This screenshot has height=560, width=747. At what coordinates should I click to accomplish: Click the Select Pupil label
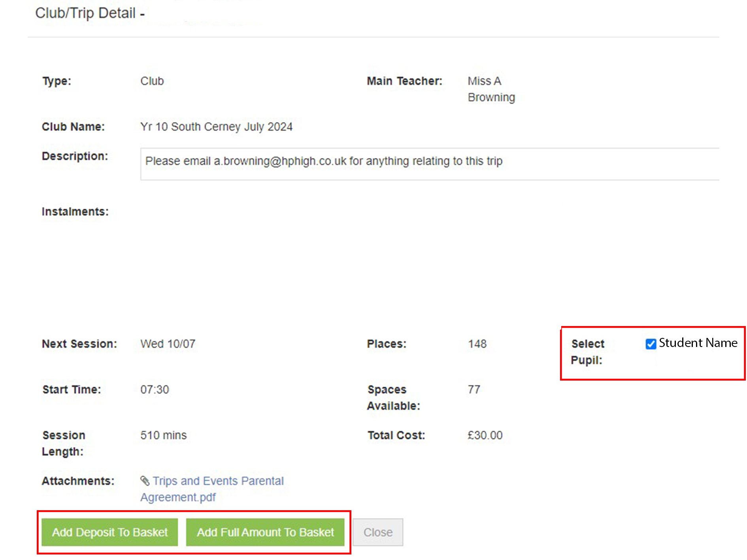pos(587,352)
